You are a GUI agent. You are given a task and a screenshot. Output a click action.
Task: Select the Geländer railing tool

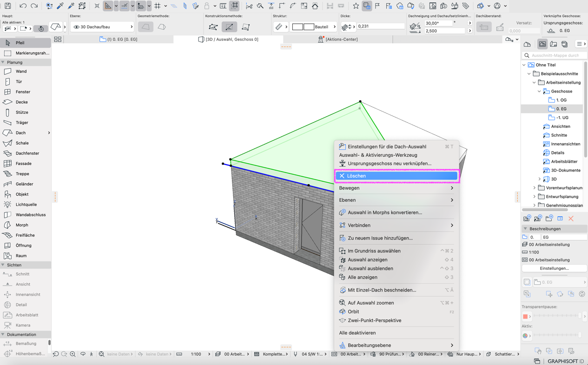pos(26,184)
